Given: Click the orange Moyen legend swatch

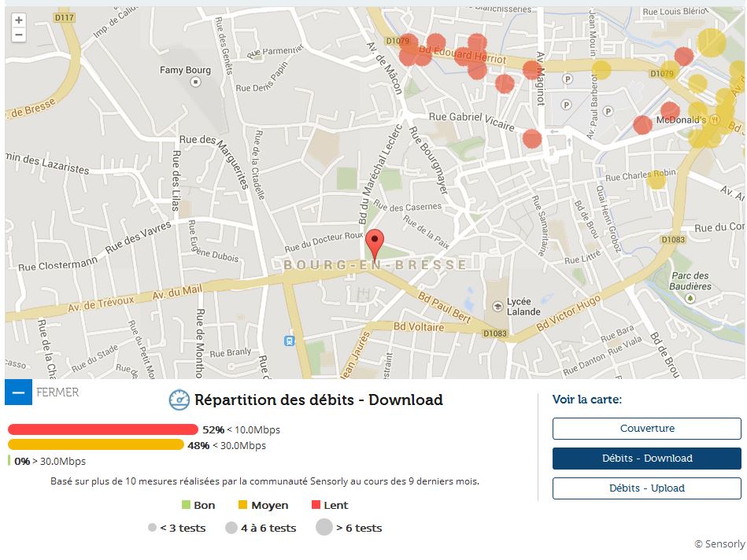Looking at the screenshot, I should point(243,505).
